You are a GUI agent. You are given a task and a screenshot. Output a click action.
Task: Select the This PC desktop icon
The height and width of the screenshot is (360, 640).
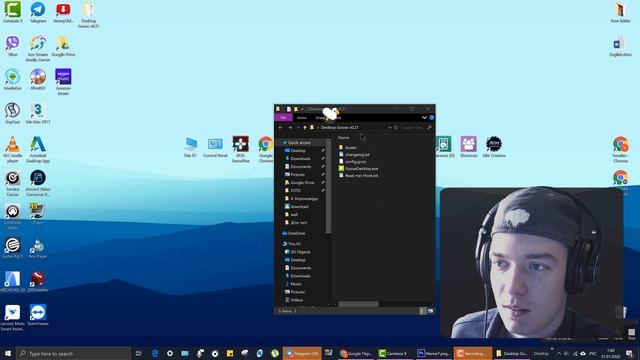click(x=190, y=147)
